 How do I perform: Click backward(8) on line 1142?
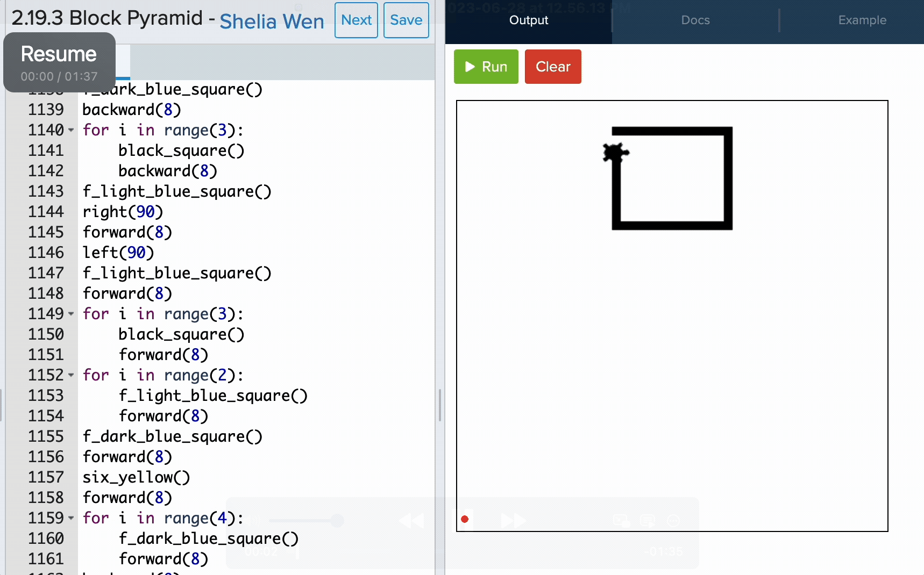[x=168, y=171]
